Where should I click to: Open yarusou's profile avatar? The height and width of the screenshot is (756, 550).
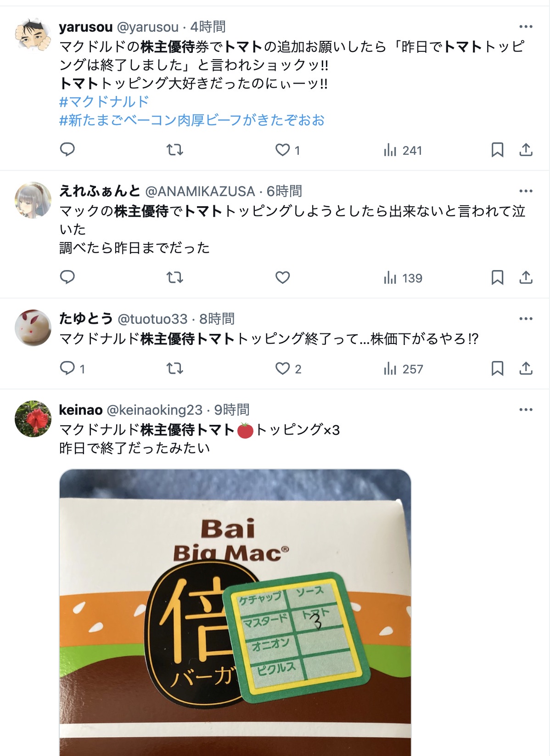pos(33,36)
